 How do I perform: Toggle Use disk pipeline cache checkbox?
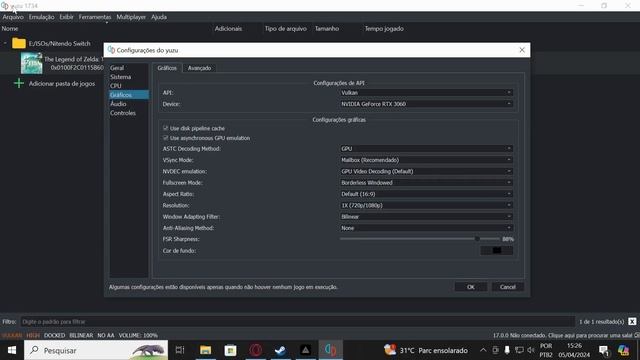coord(166,128)
